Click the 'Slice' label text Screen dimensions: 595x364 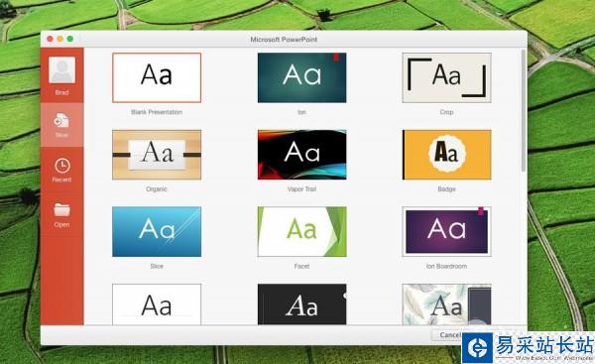pos(157,266)
